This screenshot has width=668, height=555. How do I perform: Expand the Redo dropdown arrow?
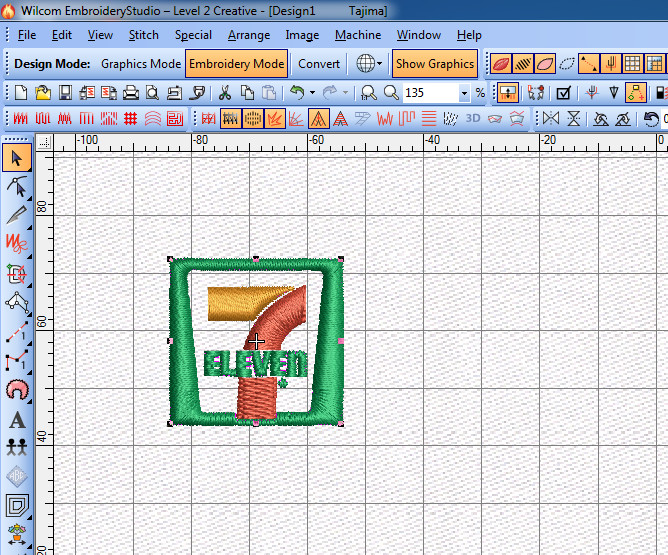click(345, 92)
